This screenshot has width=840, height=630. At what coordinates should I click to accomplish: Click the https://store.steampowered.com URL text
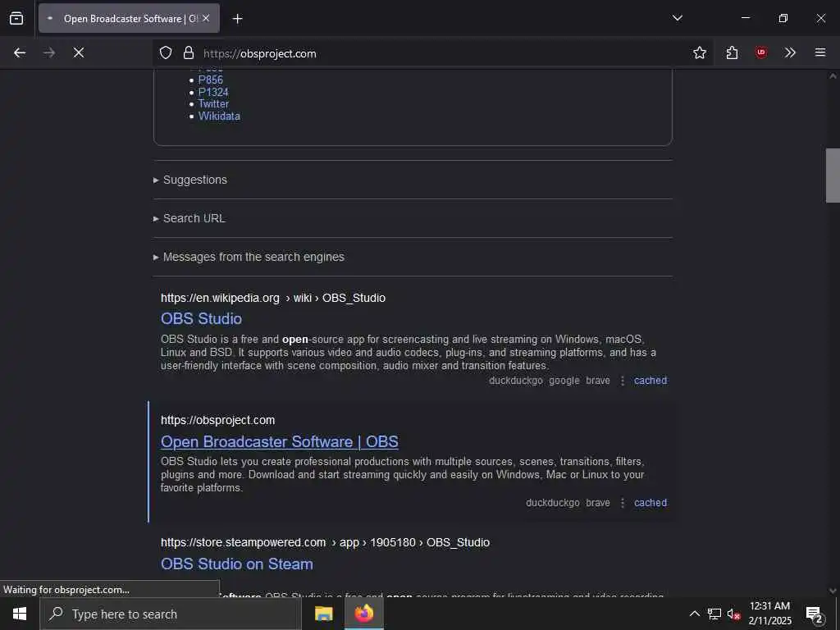243,543
